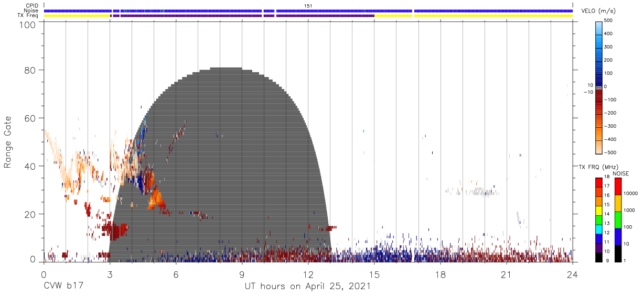Image resolution: width=644 pixels, height=297 pixels.
Task: Select the purple 10–11 MHz frequency swatch
Action: [x=599, y=247]
